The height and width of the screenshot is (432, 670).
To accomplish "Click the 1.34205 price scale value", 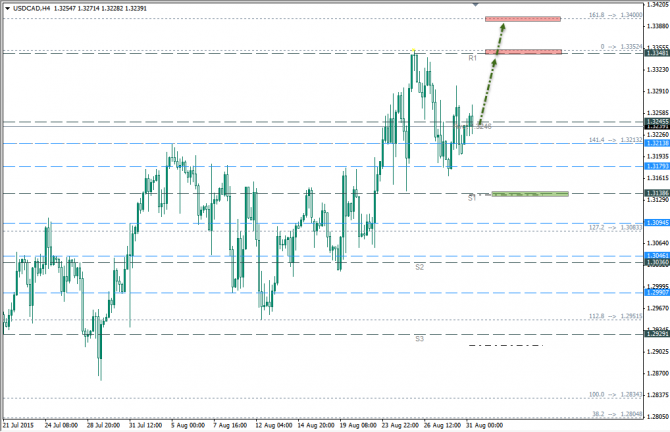I will point(658,4).
